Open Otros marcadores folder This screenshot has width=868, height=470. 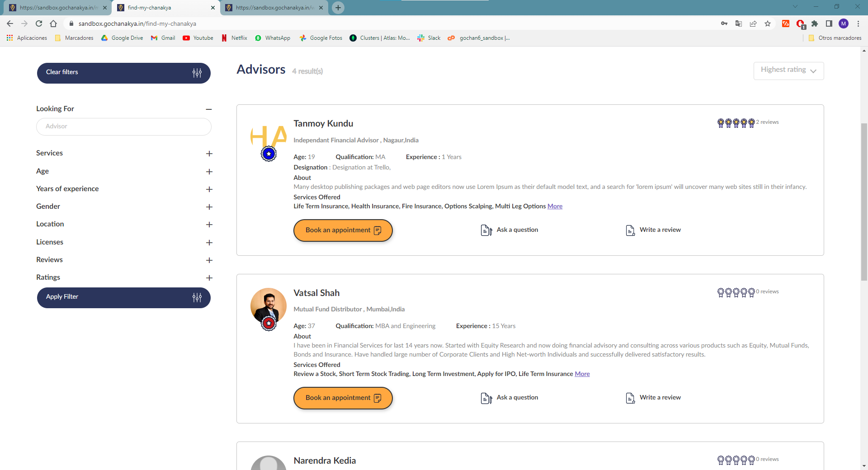click(x=835, y=38)
